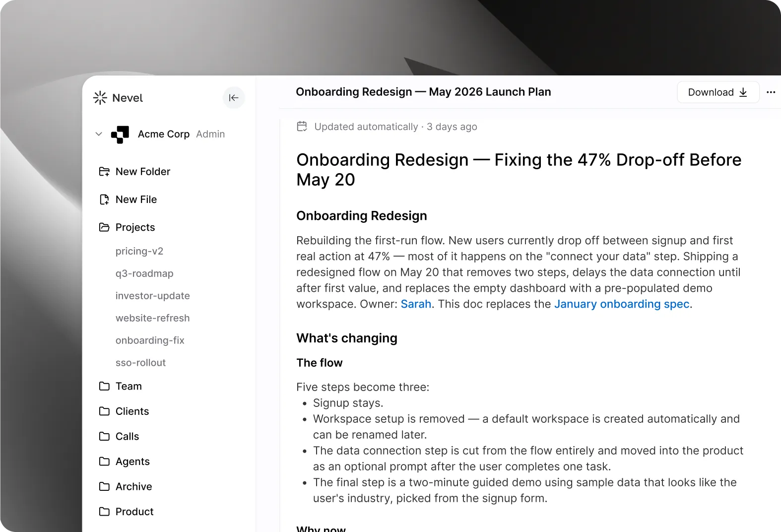Expand the Acme Corp workspace chevron
The height and width of the screenshot is (532, 781).
pos(99,134)
